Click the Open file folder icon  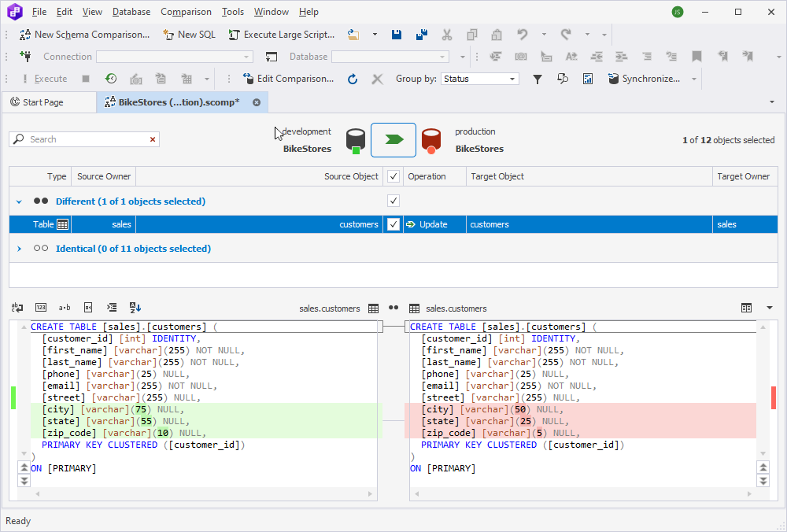(x=353, y=35)
